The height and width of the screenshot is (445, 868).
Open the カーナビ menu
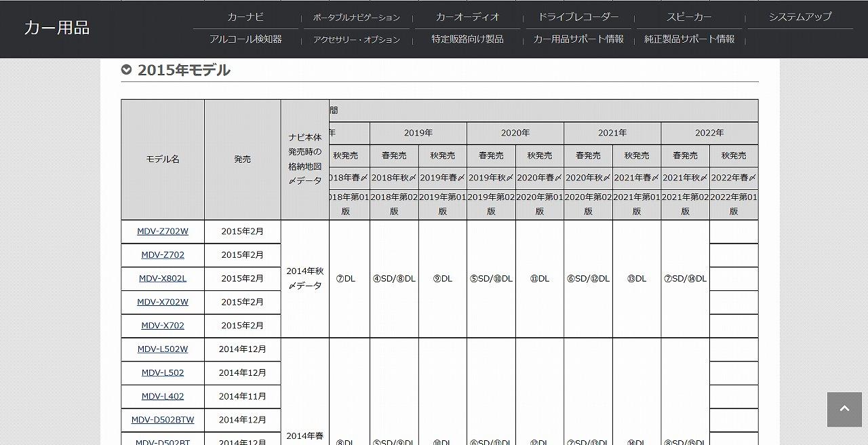click(245, 17)
